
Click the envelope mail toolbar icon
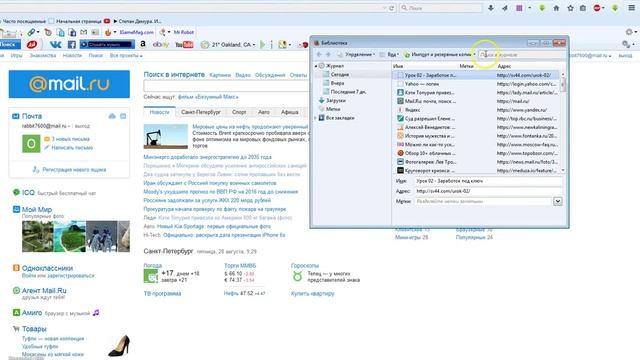pos(83,32)
